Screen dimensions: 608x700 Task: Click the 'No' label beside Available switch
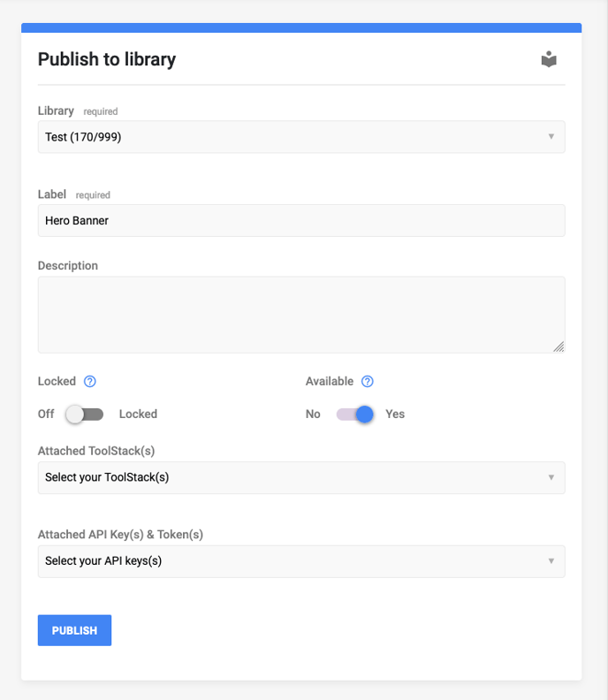(313, 415)
